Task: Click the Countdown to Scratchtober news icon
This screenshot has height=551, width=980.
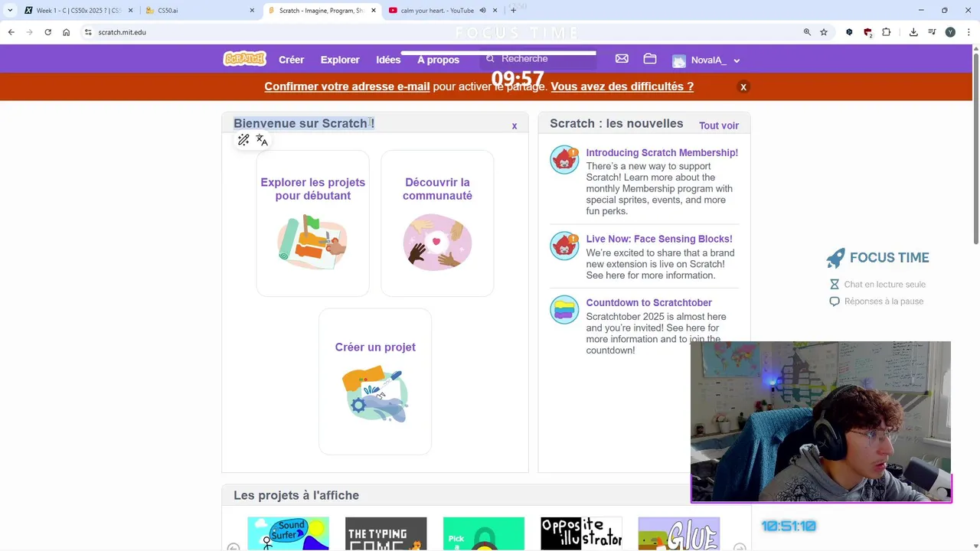Action: click(564, 310)
